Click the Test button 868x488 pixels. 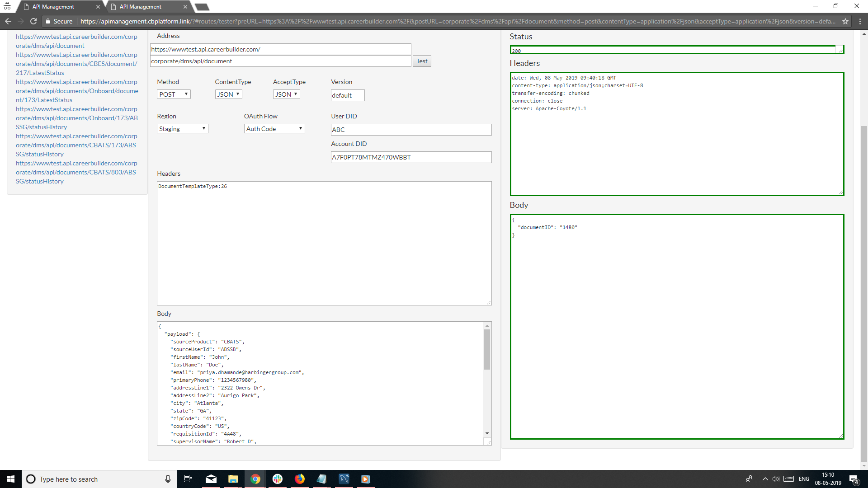(422, 61)
